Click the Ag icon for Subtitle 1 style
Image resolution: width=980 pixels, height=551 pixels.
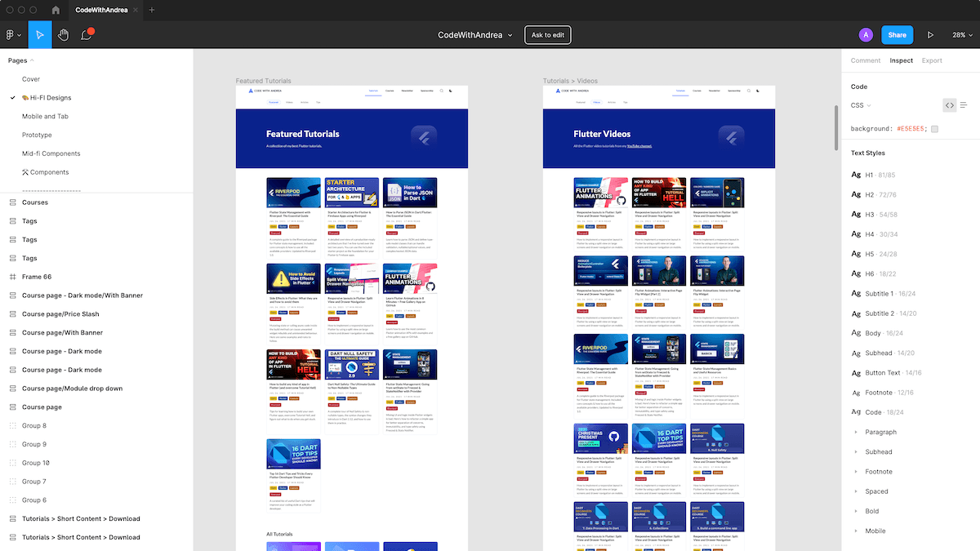click(x=856, y=293)
